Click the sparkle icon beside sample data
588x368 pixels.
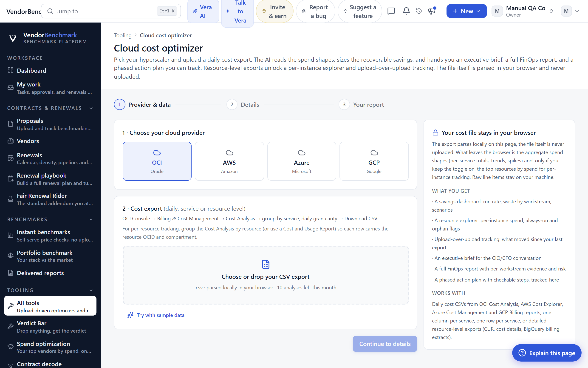point(130,315)
